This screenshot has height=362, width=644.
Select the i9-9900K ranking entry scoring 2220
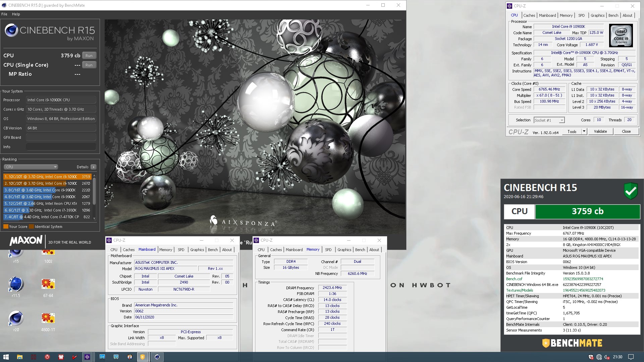coord(47,190)
